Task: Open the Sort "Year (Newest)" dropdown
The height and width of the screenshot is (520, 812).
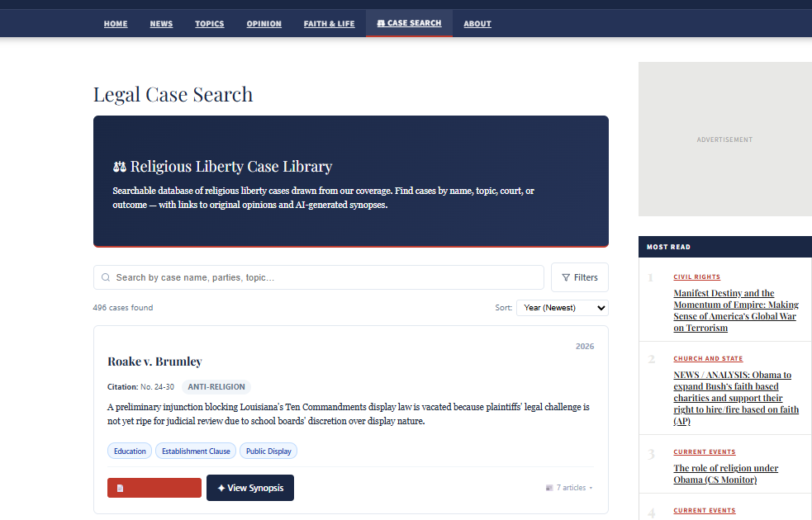Action: click(x=562, y=307)
